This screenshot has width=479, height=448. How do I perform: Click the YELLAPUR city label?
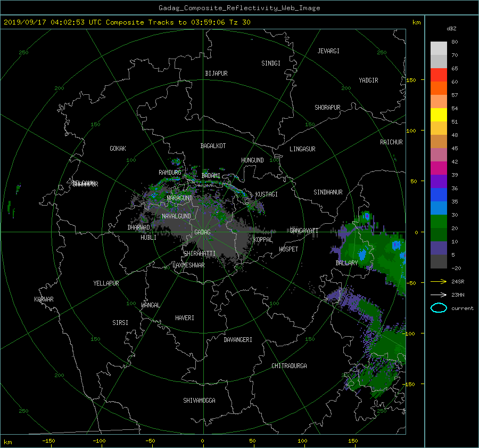coord(106,283)
